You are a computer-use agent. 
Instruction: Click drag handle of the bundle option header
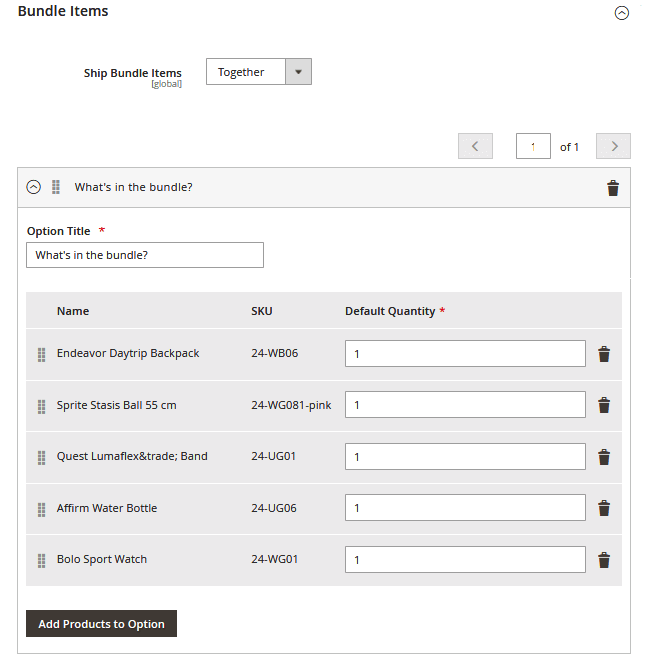pos(56,187)
